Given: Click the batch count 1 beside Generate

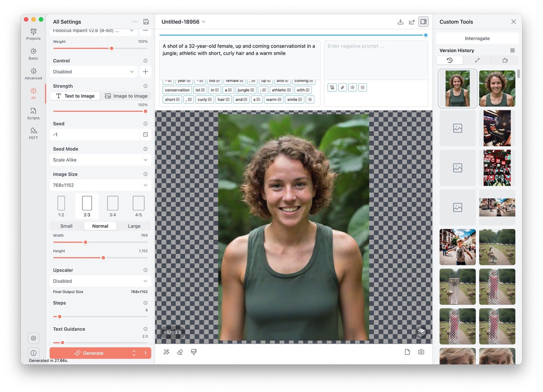Looking at the screenshot, I should [145, 353].
